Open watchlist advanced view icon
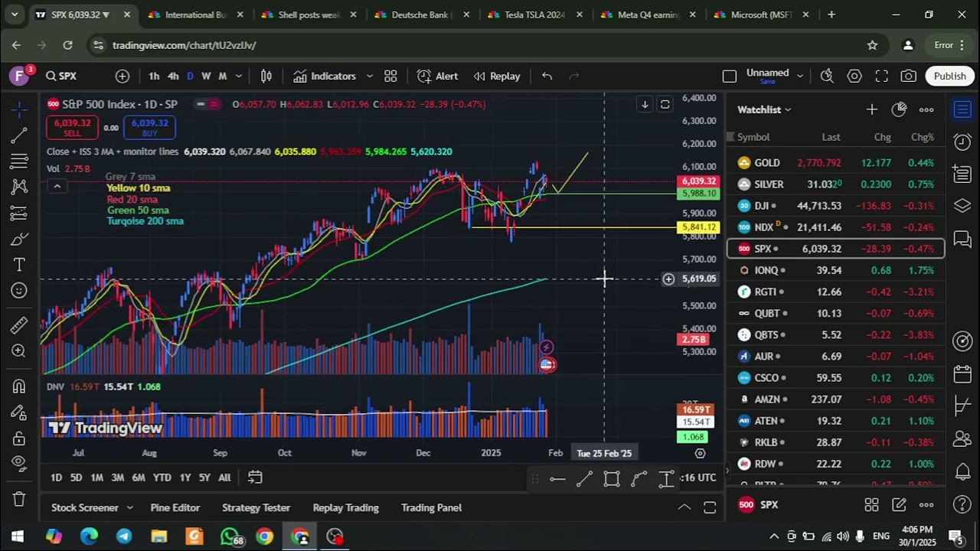 [x=899, y=109]
